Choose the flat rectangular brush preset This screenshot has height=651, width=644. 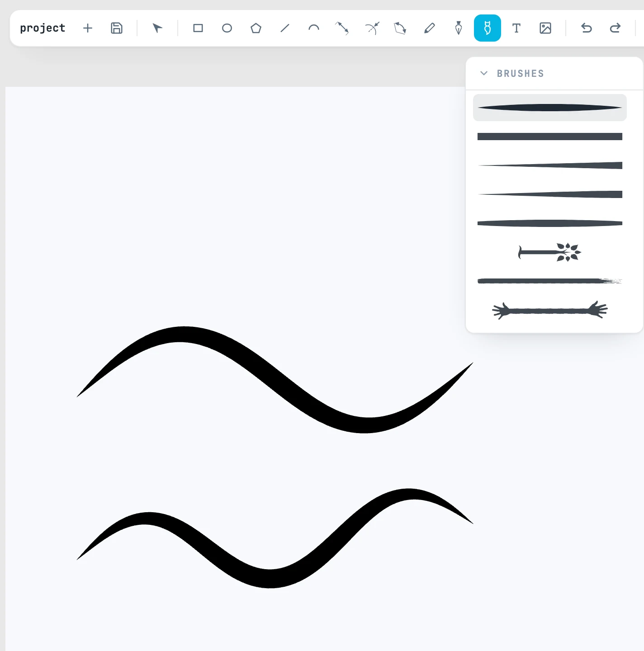click(x=550, y=137)
